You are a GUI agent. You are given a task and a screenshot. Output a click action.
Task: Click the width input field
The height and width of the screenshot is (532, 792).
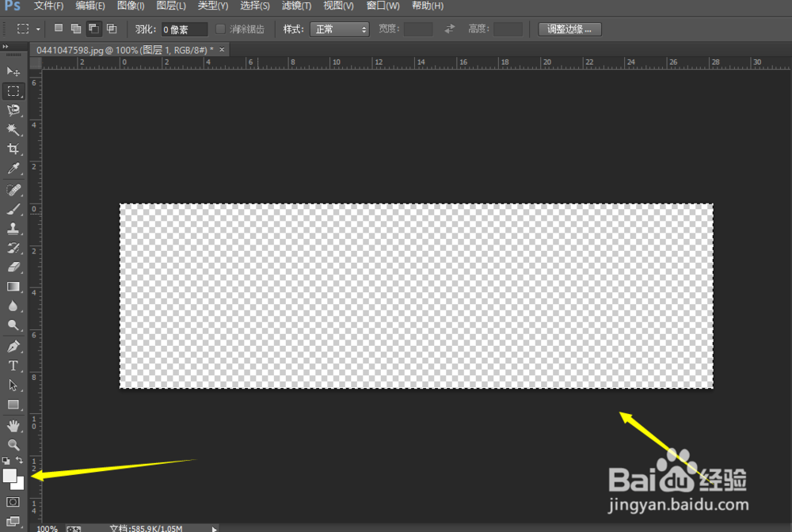pyautogui.click(x=418, y=28)
